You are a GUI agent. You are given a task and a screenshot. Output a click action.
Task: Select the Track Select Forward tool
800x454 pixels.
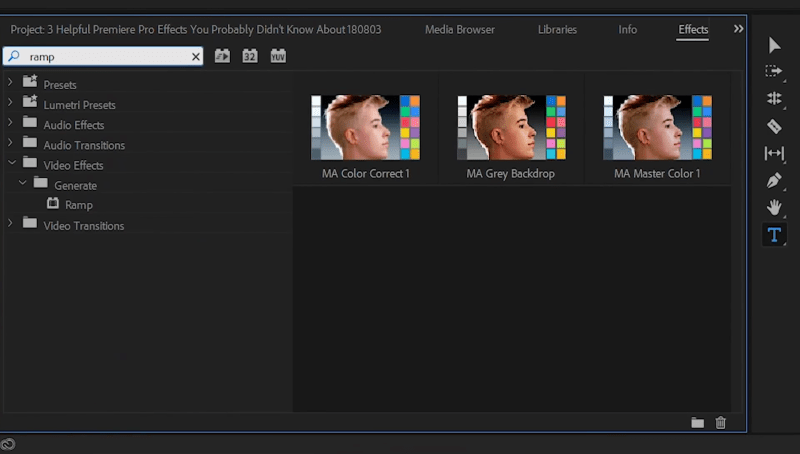[x=774, y=71]
